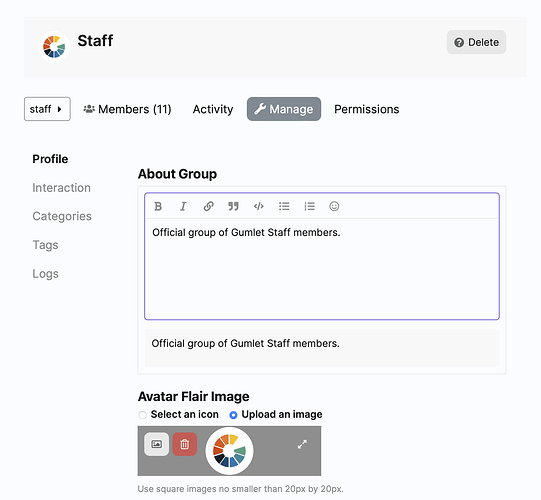541x500 pixels.
Task: Switch to the Members (11) tab
Action: pos(127,109)
